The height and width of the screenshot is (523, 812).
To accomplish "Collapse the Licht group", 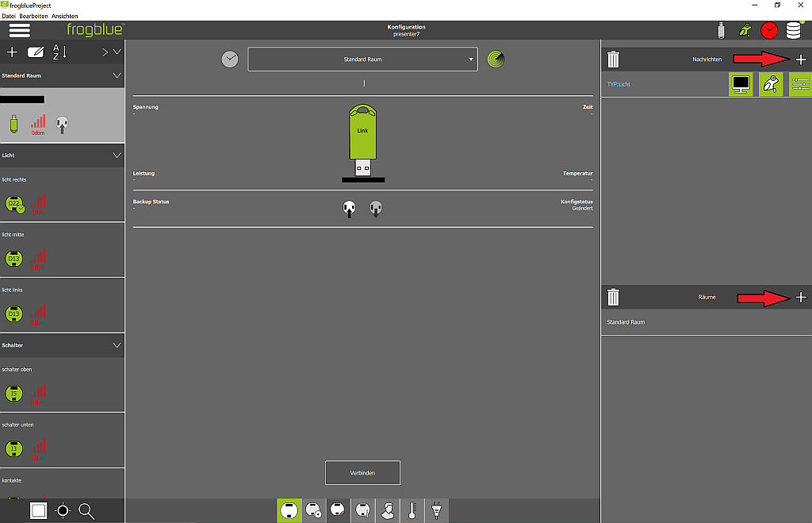I will (x=117, y=156).
